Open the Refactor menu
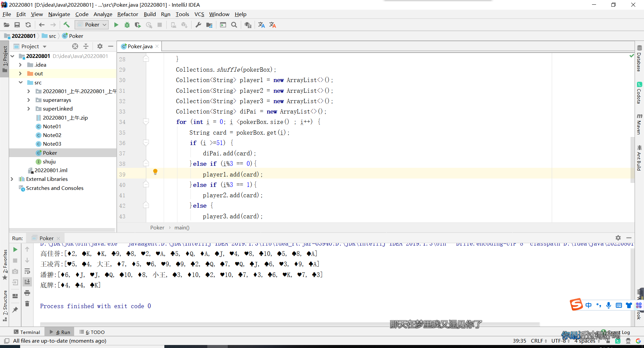This screenshot has height=348, width=644. [127, 14]
